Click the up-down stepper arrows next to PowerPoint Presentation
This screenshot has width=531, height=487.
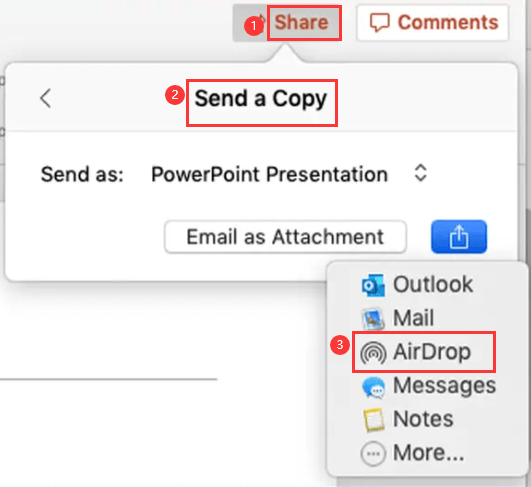pos(420,173)
